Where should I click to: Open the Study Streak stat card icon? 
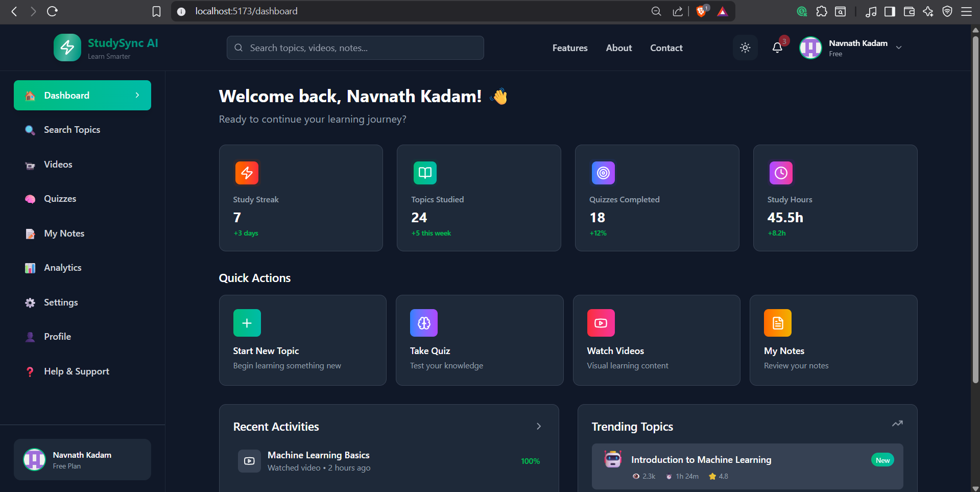point(247,173)
